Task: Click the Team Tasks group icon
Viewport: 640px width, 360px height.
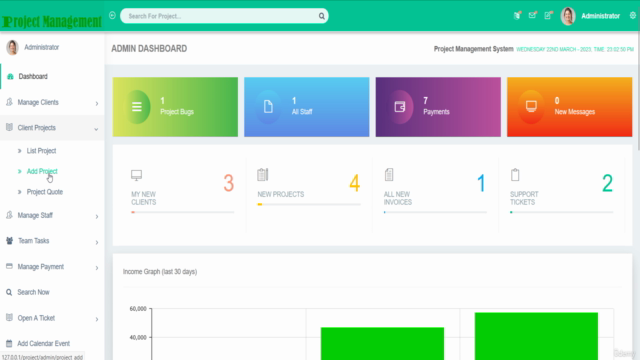Action: (x=9, y=241)
